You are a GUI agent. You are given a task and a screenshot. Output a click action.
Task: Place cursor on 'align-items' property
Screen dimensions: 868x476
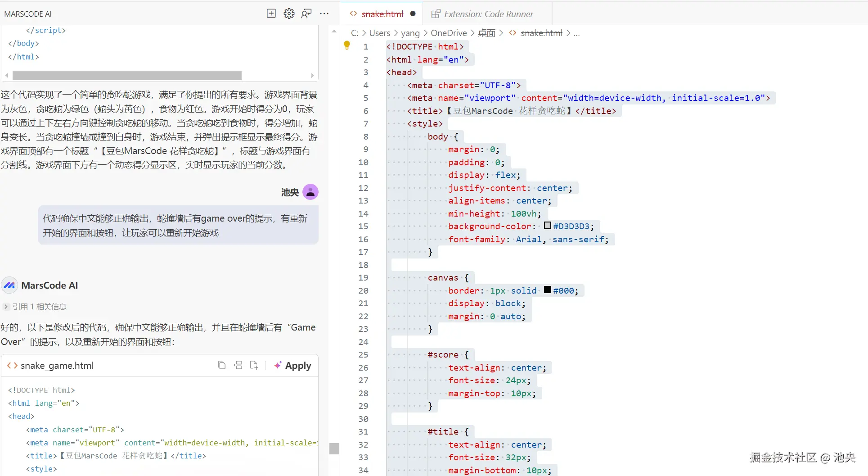477,200
